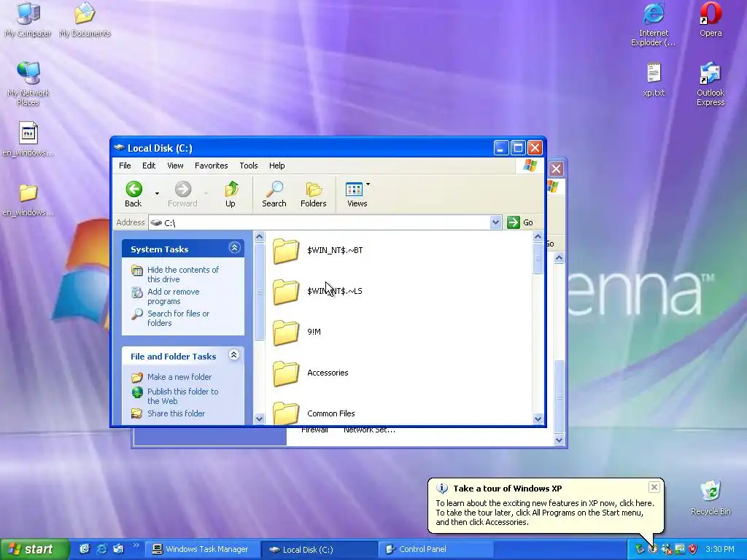The width and height of the screenshot is (747, 560).
Task: Click Control Panel window scroll down arrow
Action: [x=560, y=440]
